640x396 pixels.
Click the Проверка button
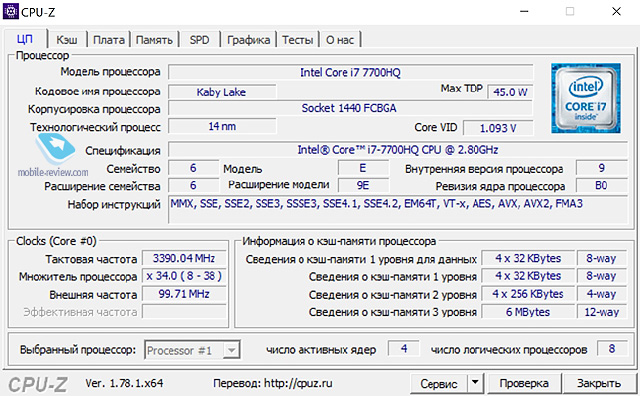524,384
